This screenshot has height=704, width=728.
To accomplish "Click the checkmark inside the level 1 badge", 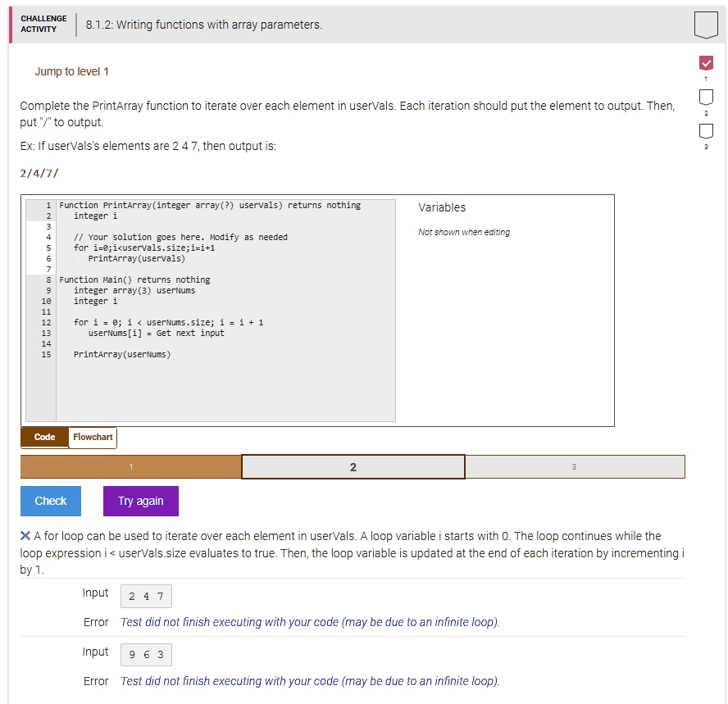I will click(706, 61).
